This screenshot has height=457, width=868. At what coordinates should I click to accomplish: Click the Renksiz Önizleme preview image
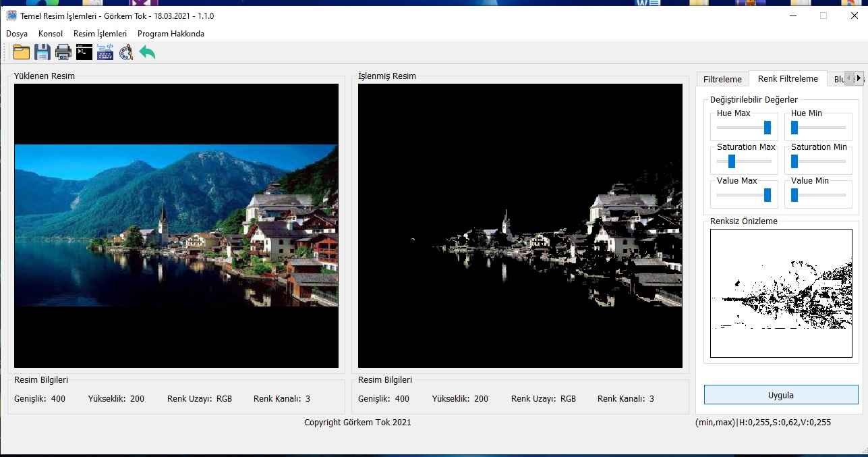coord(781,293)
